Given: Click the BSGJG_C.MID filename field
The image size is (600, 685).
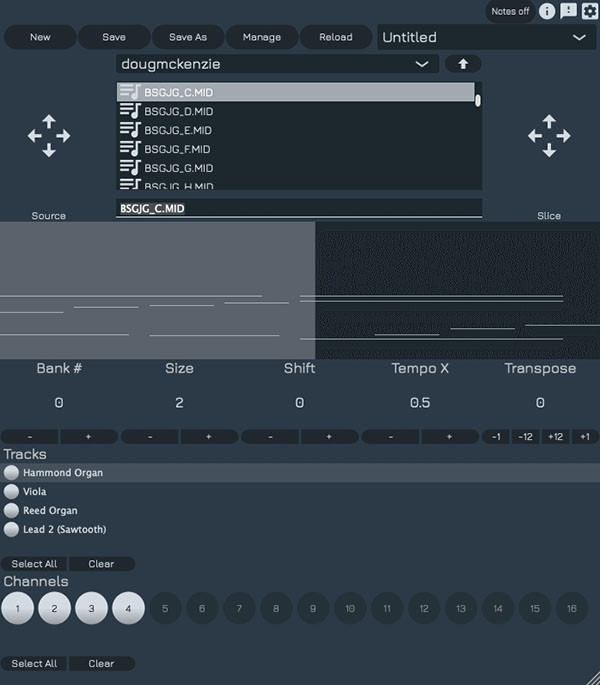Looking at the screenshot, I should tap(298, 208).
